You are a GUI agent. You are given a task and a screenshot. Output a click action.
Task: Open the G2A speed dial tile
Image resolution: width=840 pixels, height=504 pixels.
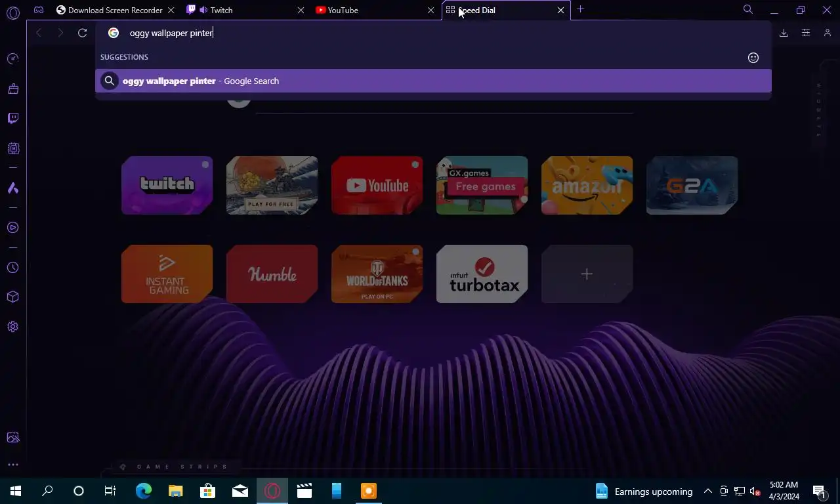[692, 185]
